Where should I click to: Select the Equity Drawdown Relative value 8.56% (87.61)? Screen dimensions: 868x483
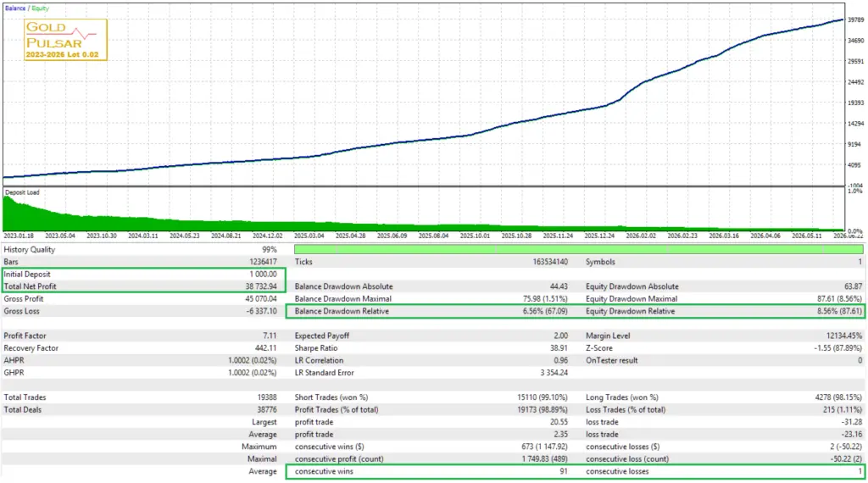[x=840, y=311]
